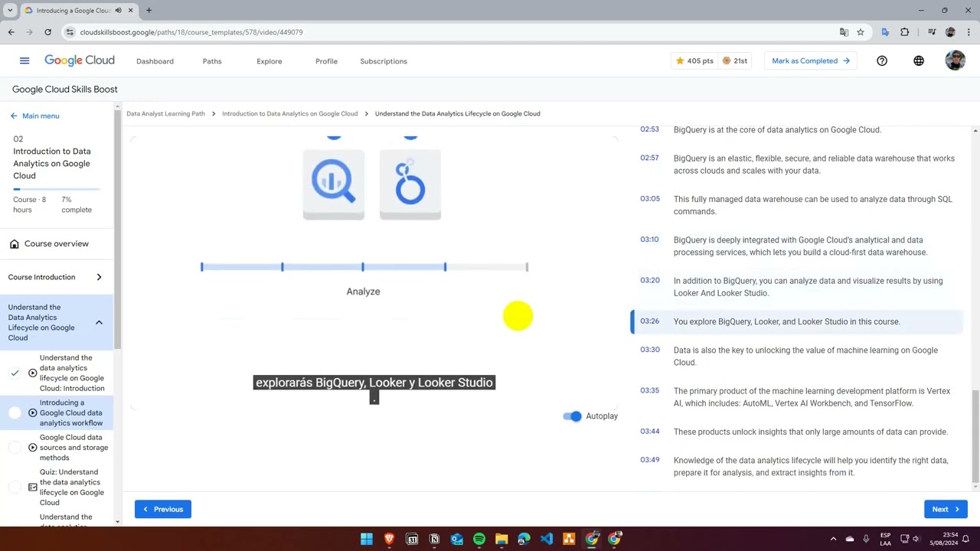Open the Profile nav item
Viewport: 980px width, 551px height.
tap(326, 61)
